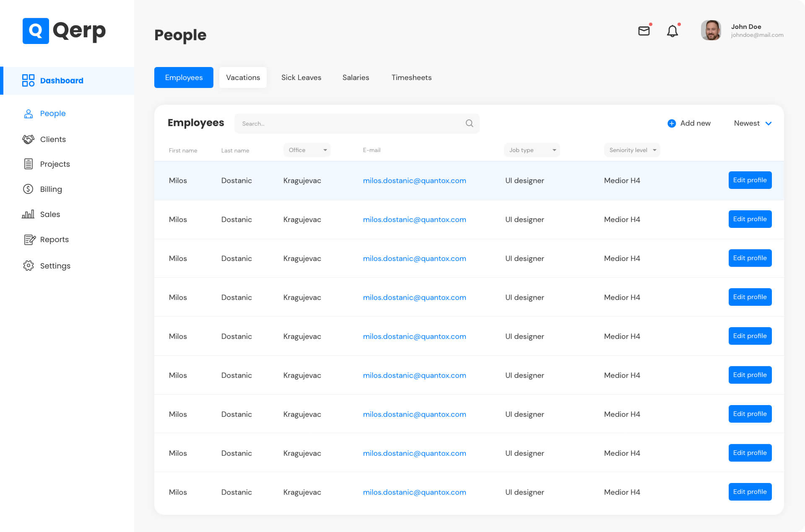The image size is (805, 532).
Task: Expand the Office filter dropdown
Action: [x=307, y=150]
